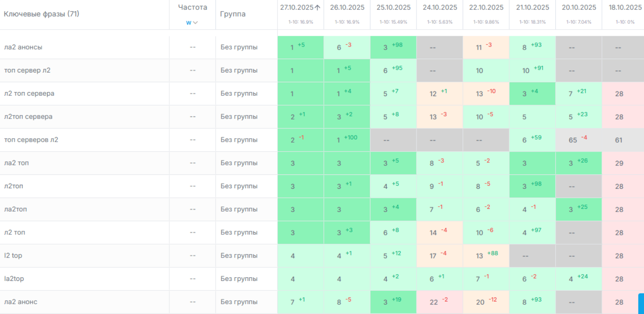Click the Группа column header
This screenshot has height=314, width=644.
(x=233, y=14)
